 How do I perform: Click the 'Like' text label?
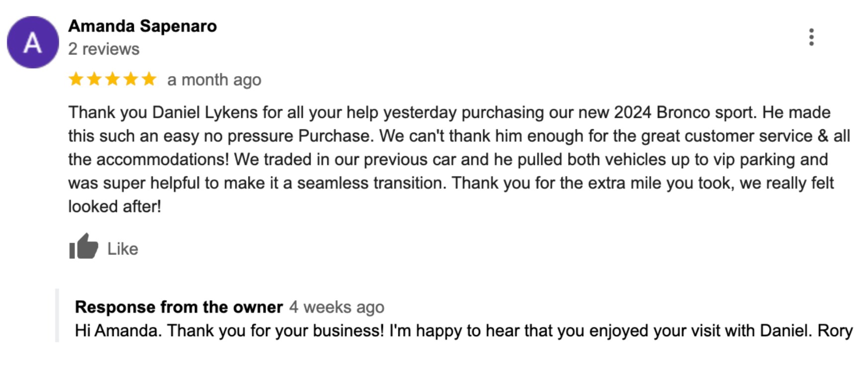pyautogui.click(x=123, y=249)
